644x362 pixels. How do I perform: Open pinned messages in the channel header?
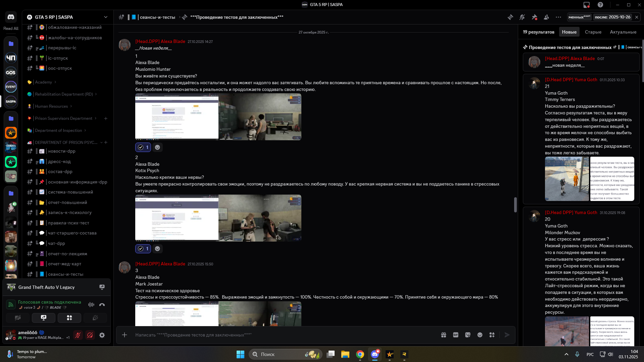click(534, 17)
